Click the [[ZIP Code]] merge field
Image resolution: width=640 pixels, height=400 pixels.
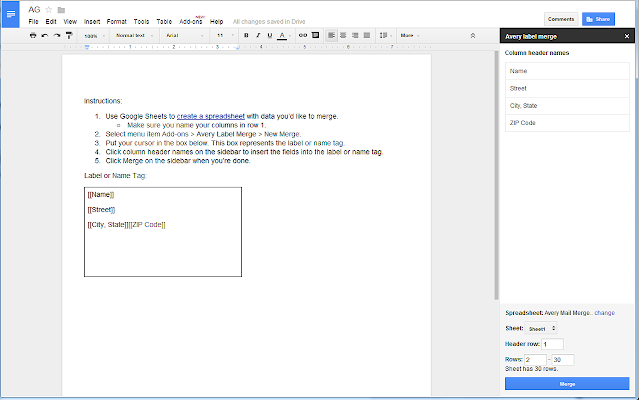tap(147, 225)
